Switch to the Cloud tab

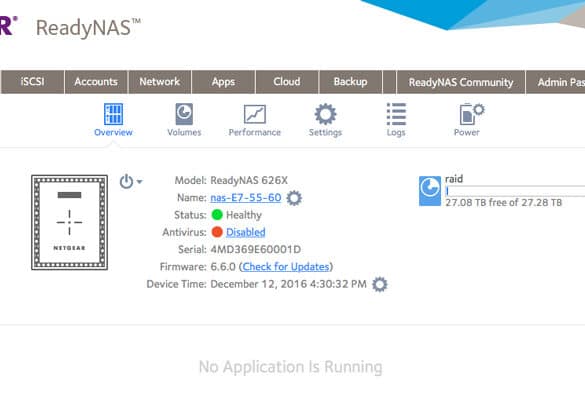click(x=287, y=82)
